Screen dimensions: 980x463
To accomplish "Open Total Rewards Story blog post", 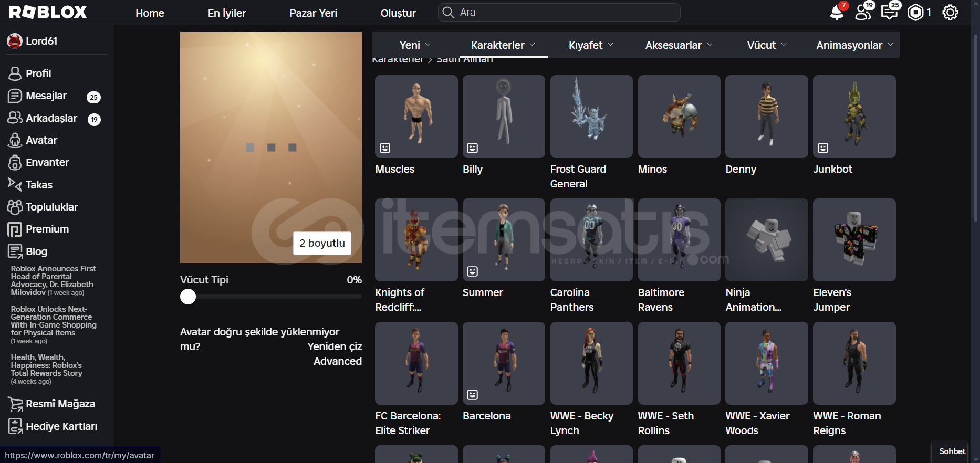I will (x=47, y=369).
